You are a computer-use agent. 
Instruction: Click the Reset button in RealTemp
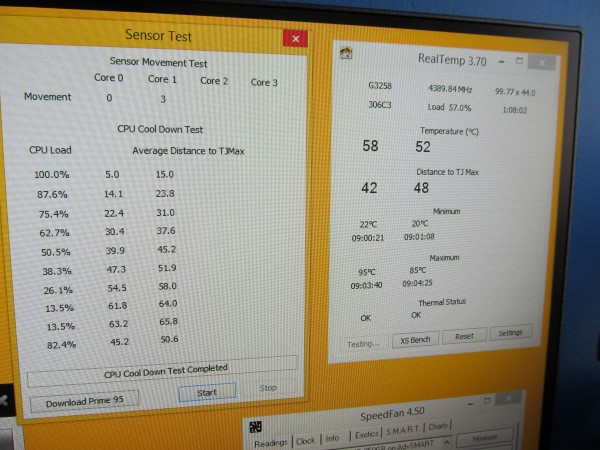point(465,336)
